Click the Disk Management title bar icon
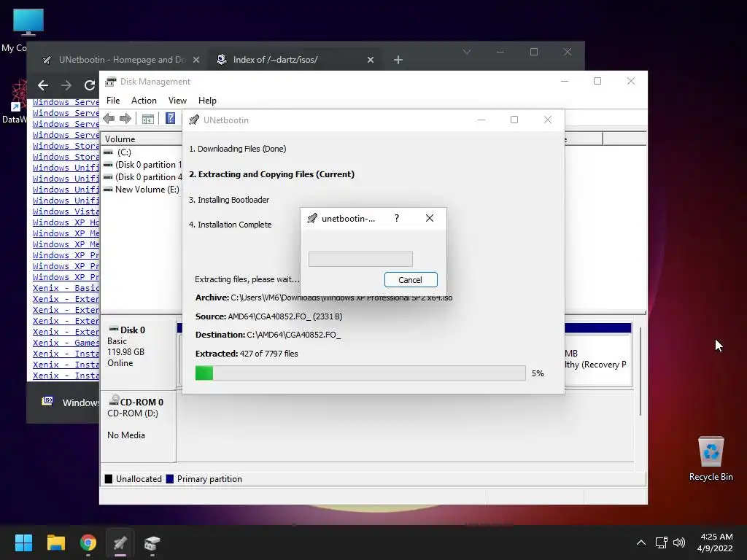 tap(111, 82)
